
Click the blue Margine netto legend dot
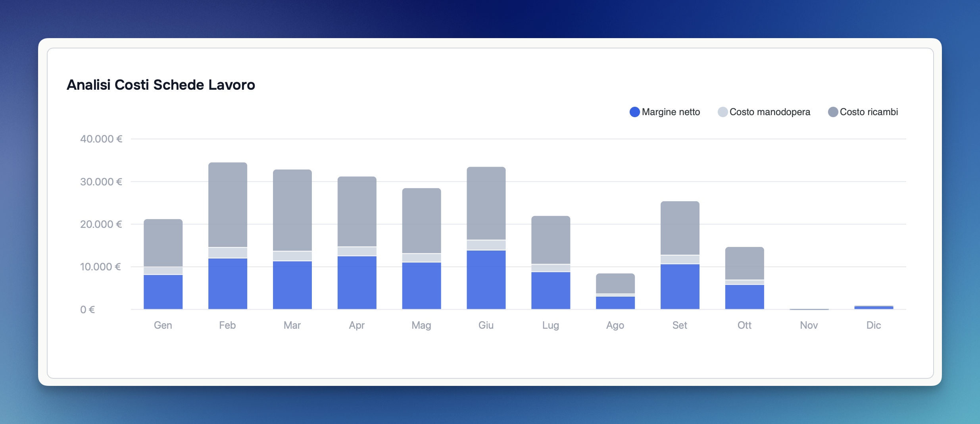tap(634, 112)
